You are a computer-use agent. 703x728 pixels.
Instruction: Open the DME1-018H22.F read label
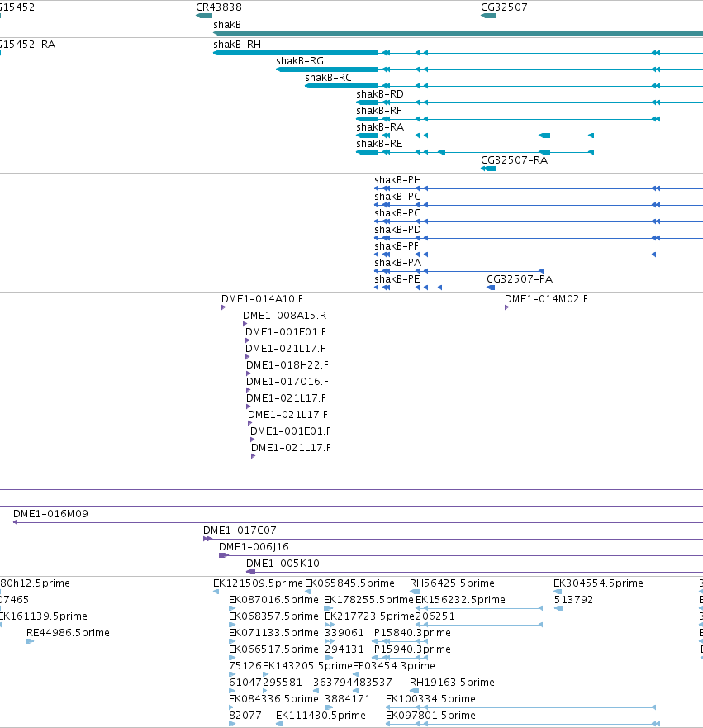tap(287, 365)
